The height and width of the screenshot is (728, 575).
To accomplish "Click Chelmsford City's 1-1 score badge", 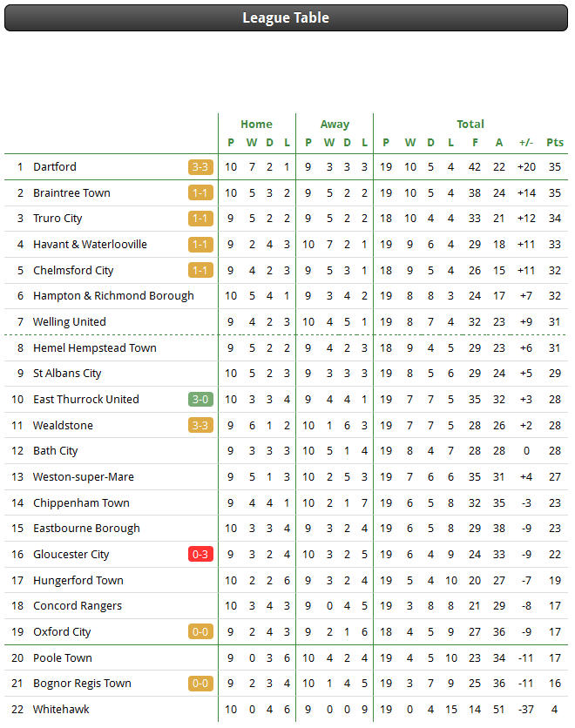I will point(200,270).
